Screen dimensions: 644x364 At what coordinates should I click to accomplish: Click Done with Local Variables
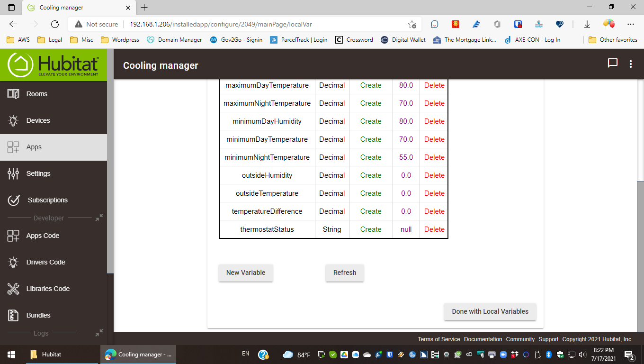click(x=490, y=311)
